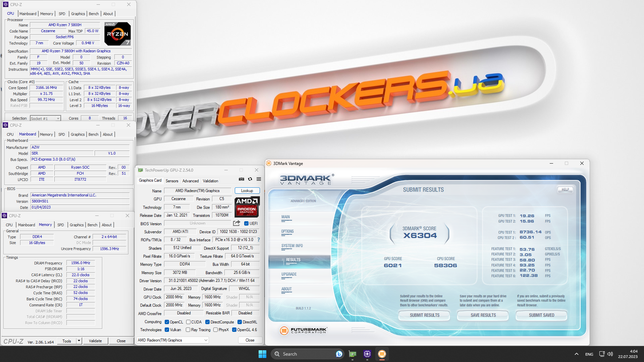Click the CPU-Z Memory window title icon
This screenshot has width=644, height=362.
pos(5,216)
